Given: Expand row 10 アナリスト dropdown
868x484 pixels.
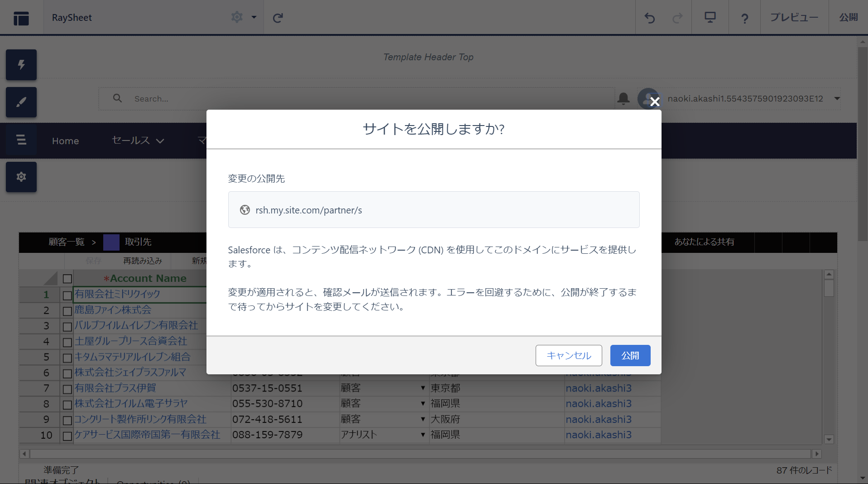Looking at the screenshot, I should pyautogui.click(x=423, y=435).
